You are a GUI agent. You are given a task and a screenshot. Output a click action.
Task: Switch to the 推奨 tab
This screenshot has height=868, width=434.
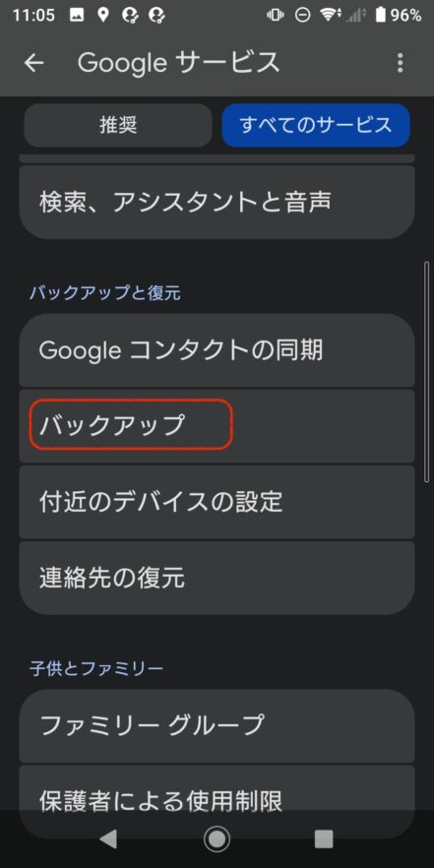(118, 126)
